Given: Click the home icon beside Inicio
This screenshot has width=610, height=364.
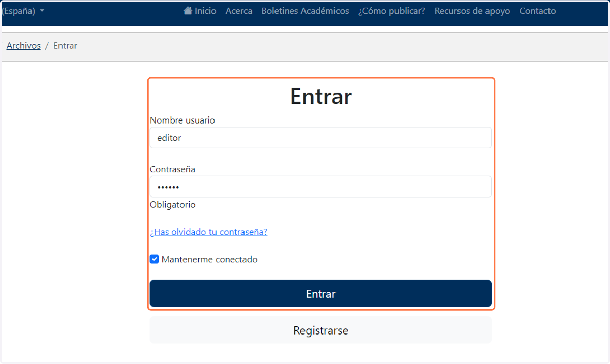Looking at the screenshot, I should [188, 11].
